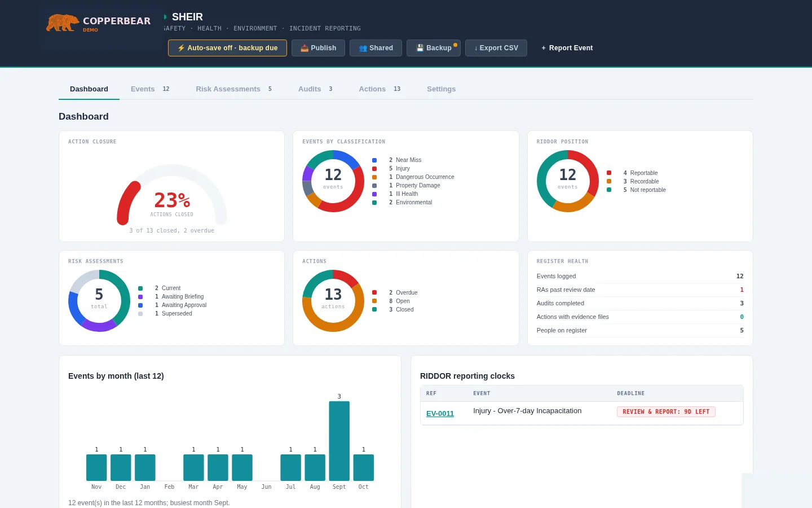Open the Shared button in the header
Screen dimensions: 812x508
click(376, 48)
